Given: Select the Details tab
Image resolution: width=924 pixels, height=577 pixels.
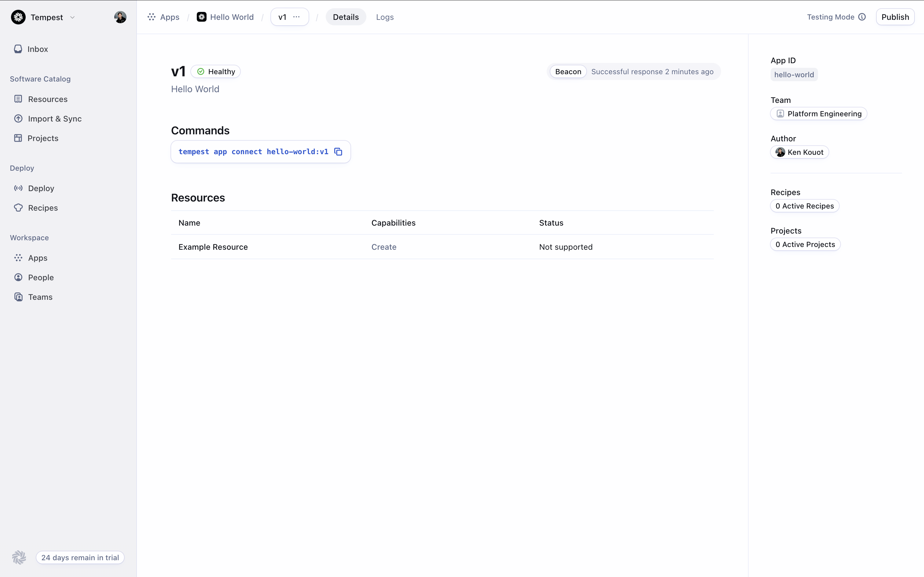Looking at the screenshot, I should [x=346, y=17].
